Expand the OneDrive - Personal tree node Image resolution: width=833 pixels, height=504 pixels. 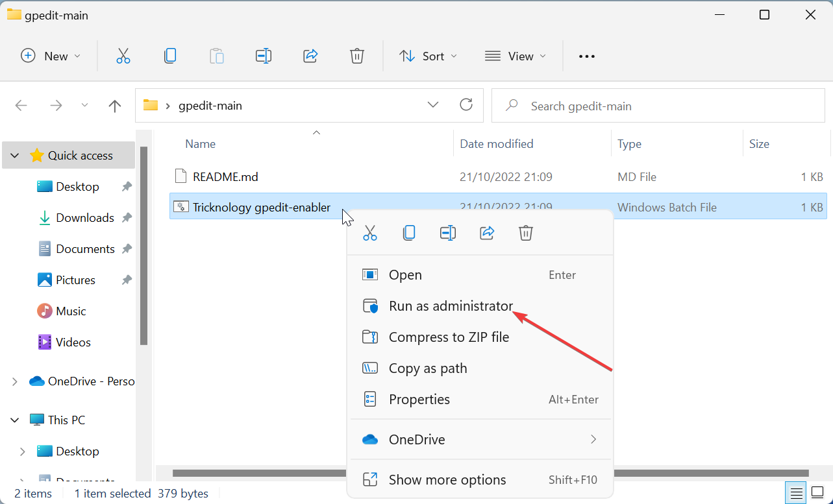[14, 381]
